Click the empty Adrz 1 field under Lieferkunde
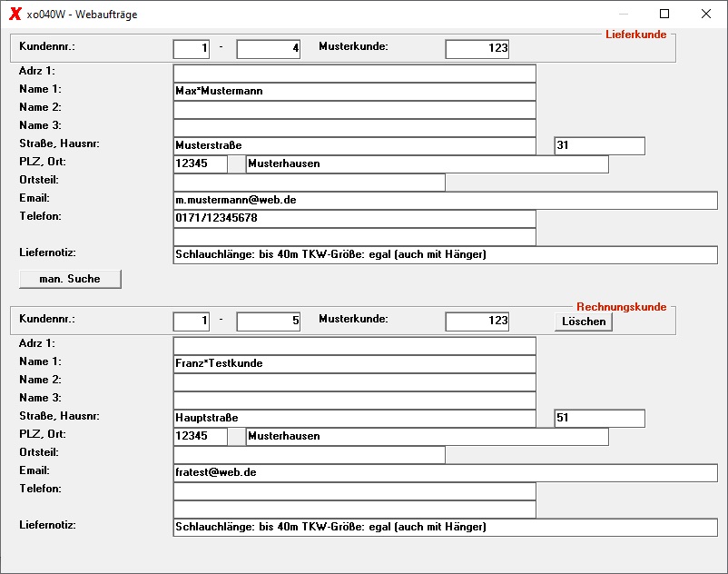Image resolution: width=728 pixels, height=574 pixels. [x=355, y=74]
